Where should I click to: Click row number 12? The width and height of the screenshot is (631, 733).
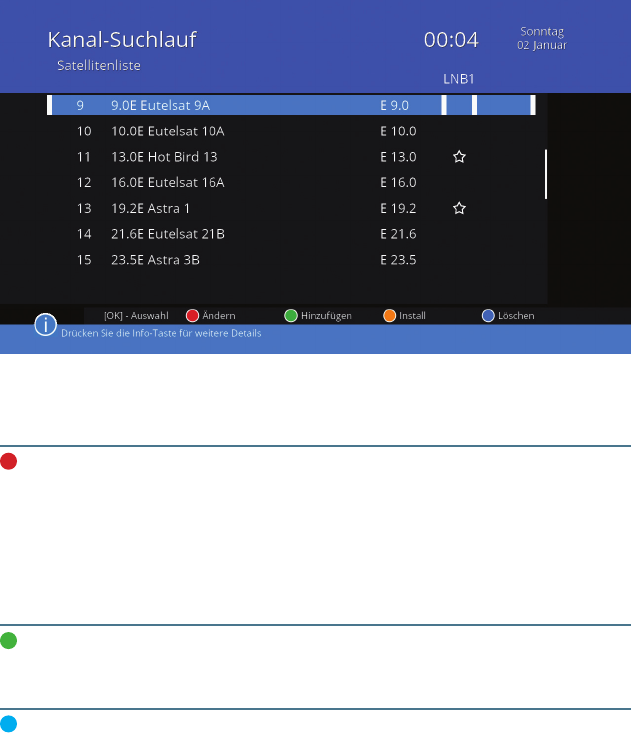84,183
